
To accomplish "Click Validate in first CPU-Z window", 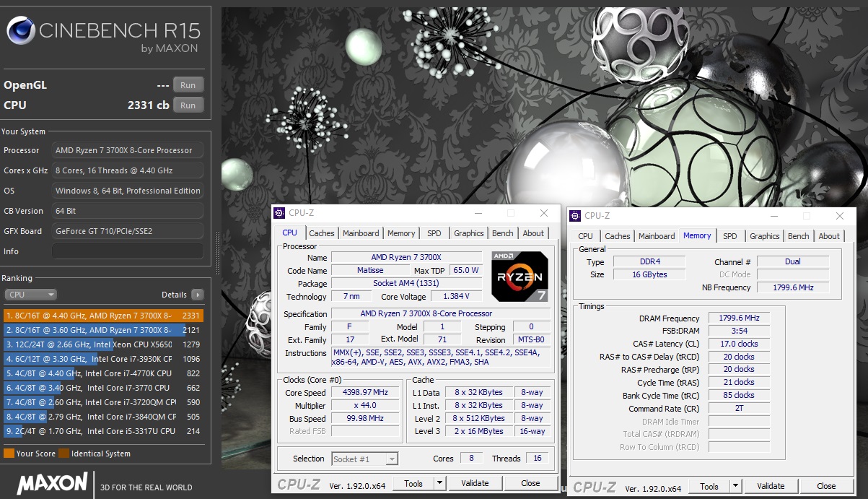I will click(x=475, y=483).
